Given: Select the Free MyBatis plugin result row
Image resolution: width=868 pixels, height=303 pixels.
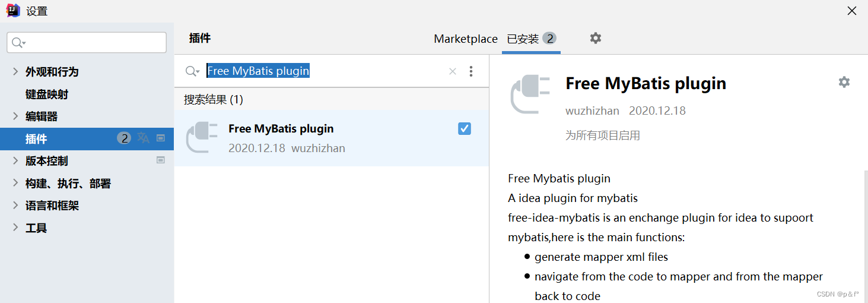Looking at the screenshot, I should (332, 138).
